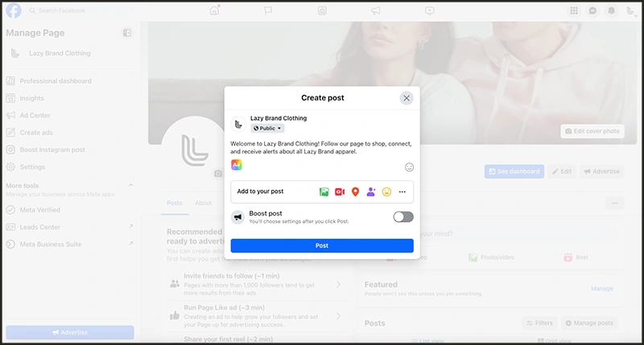Open Professional dashboard in sidebar
Image resolution: width=644 pixels, height=345 pixels.
(56, 81)
